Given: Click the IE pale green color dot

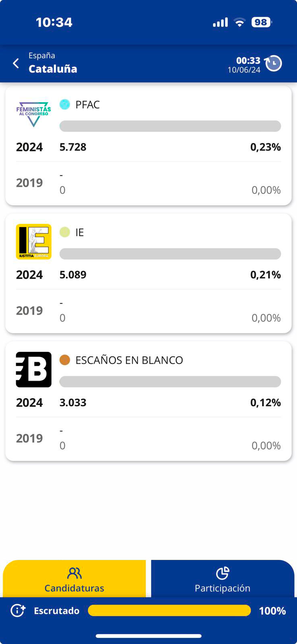Looking at the screenshot, I should (x=65, y=232).
